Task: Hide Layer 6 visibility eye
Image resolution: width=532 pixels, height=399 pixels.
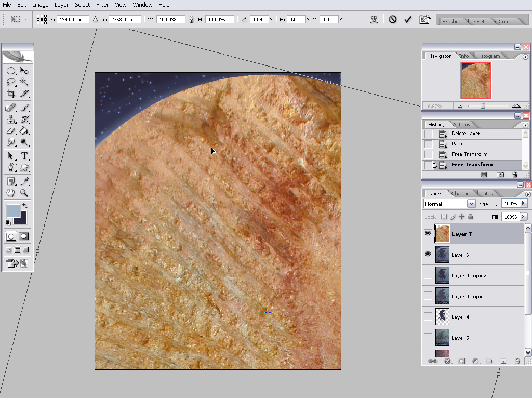Action: pos(428,254)
